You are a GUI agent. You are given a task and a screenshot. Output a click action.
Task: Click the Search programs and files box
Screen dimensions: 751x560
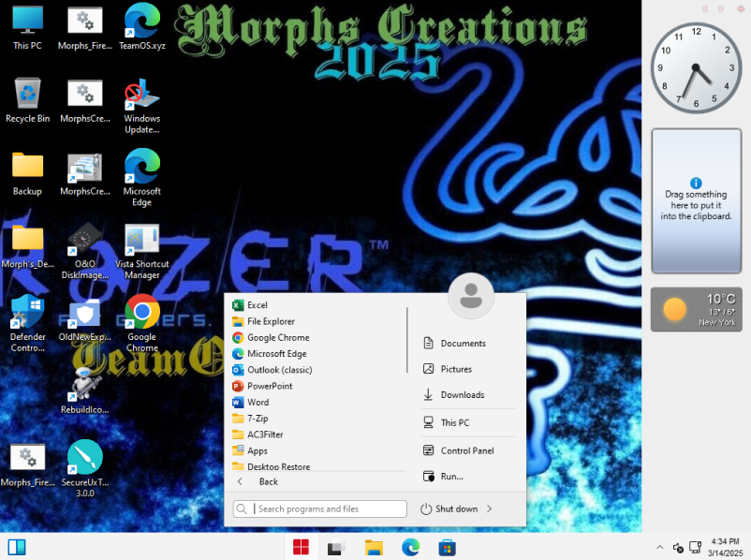(x=320, y=508)
